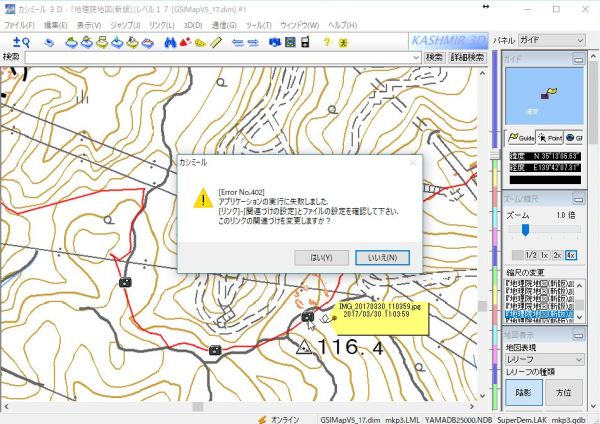Toggle the 陰影 relief type button
This screenshot has height=424, width=600.
[x=524, y=392]
